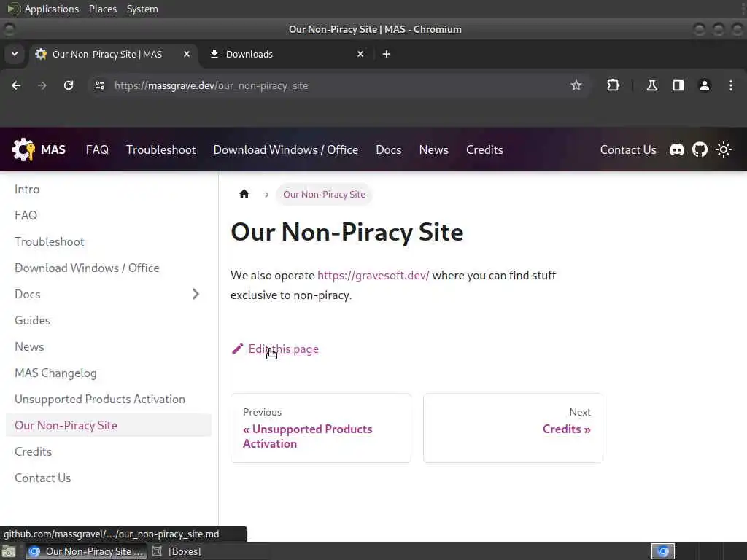The image size is (747, 560).
Task: Close the Our Non-Piracy Site tab
Action: [187, 54]
